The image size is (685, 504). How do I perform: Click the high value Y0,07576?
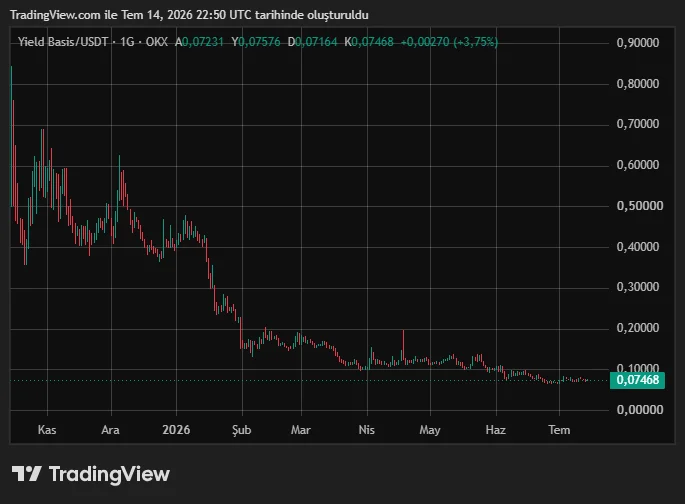(256, 42)
